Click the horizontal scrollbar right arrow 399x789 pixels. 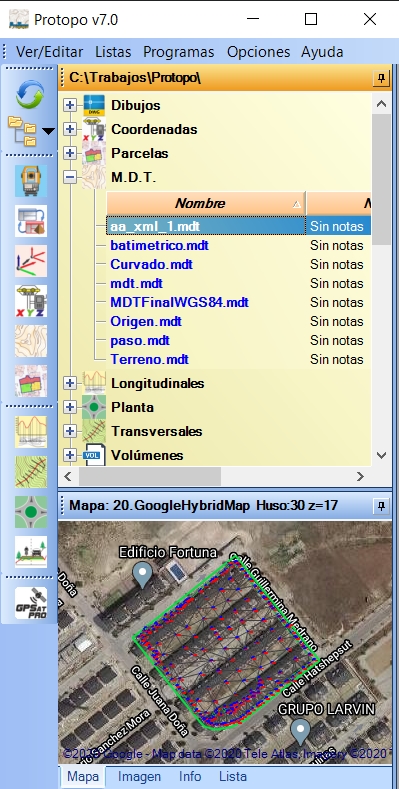[x=360, y=476]
